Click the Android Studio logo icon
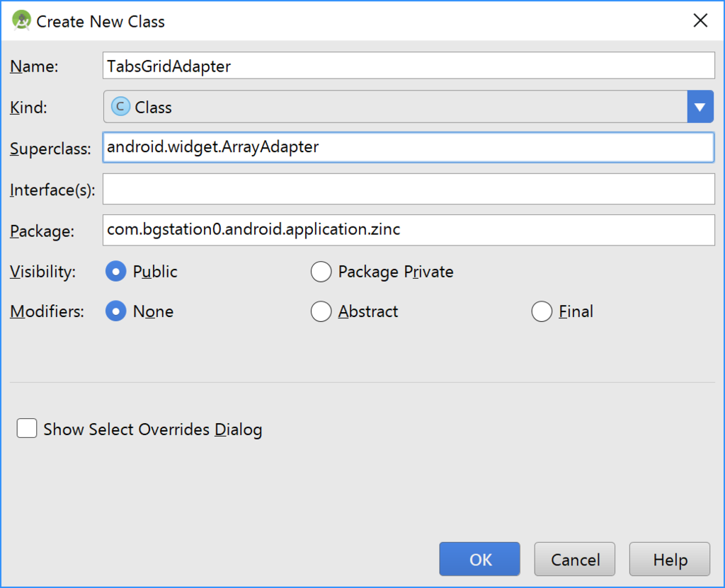Image resolution: width=725 pixels, height=588 pixels. (21, 21)
